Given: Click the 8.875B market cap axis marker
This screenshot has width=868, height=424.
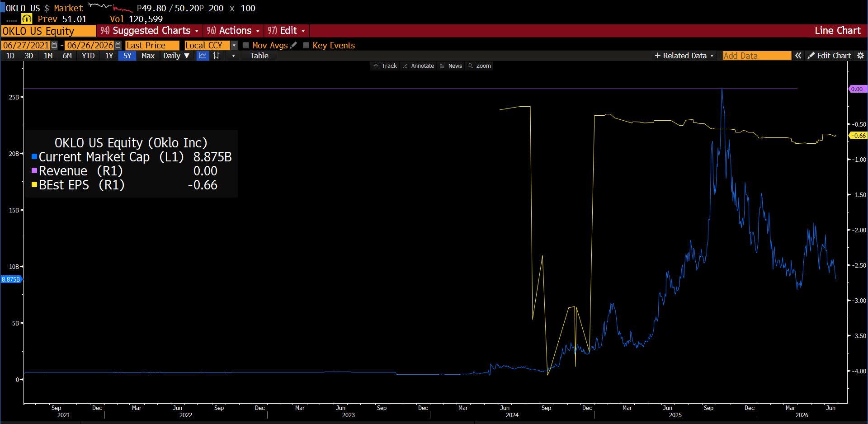Looking at the screenshot, I should [11, 279].
